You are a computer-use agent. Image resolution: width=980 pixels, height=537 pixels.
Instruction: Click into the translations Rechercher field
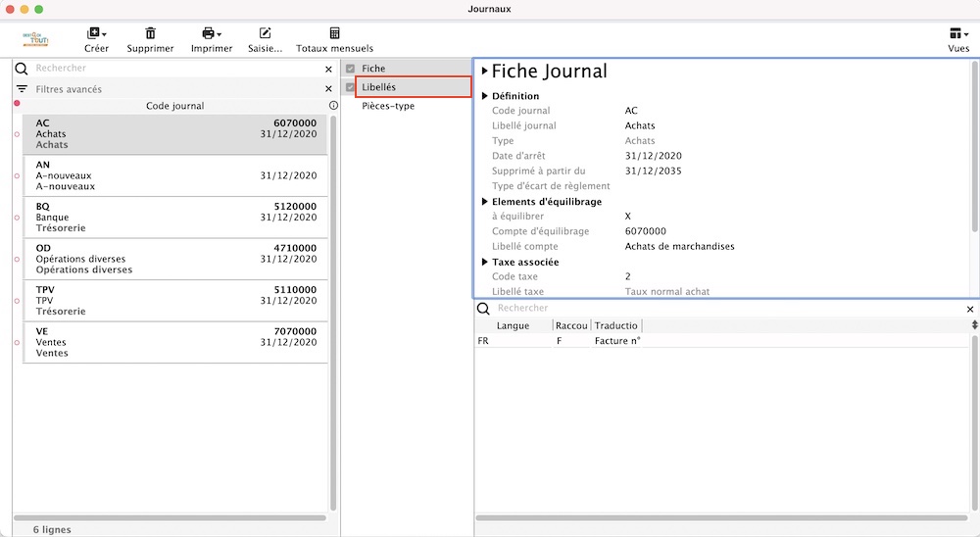[x=728, y=309]
